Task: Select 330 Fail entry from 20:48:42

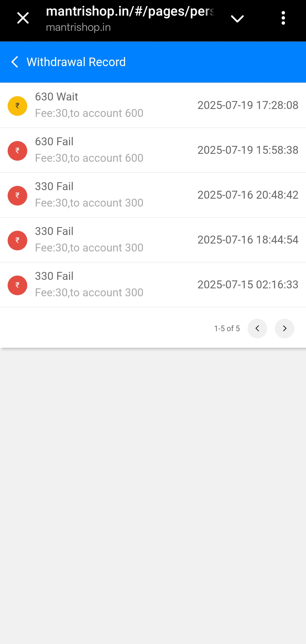Action: tap(89, 195)
